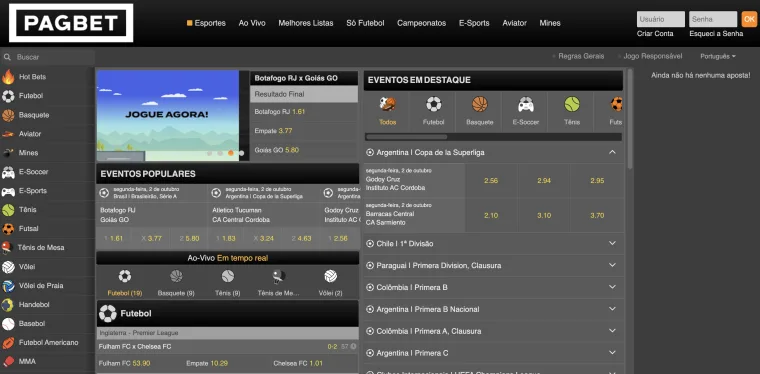The image size is (760, 374).
Task: Open the Aviator plane icon in sidebar
Action: point(8,134)
